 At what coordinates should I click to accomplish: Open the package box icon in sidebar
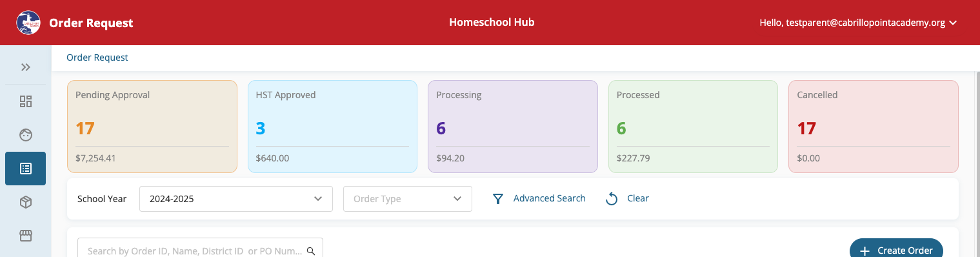[26, 202]
